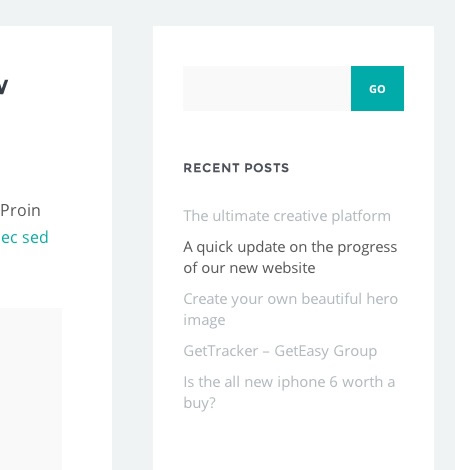455x470 pixels.
Task: Click "buy?" at end of iphone link
Action: point(199,403)
